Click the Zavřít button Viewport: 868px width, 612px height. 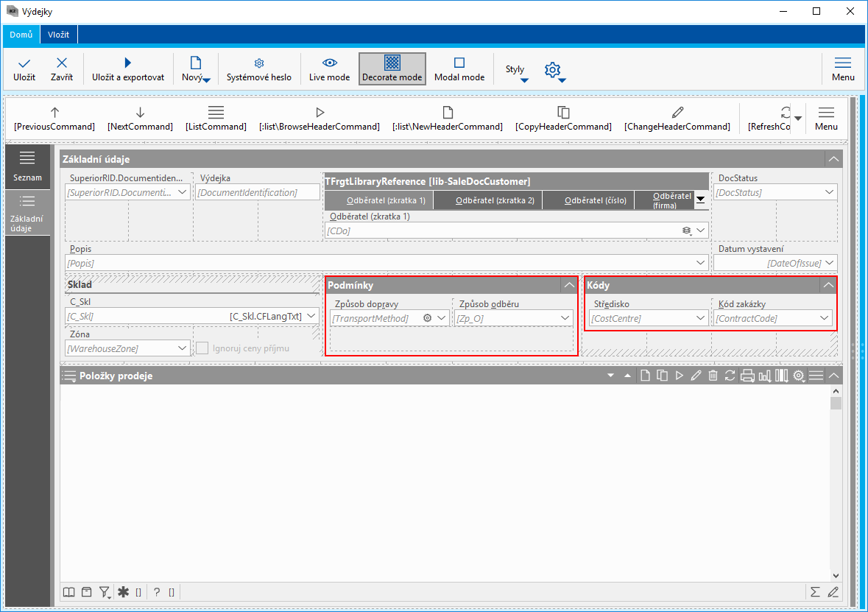pos(62,68)
